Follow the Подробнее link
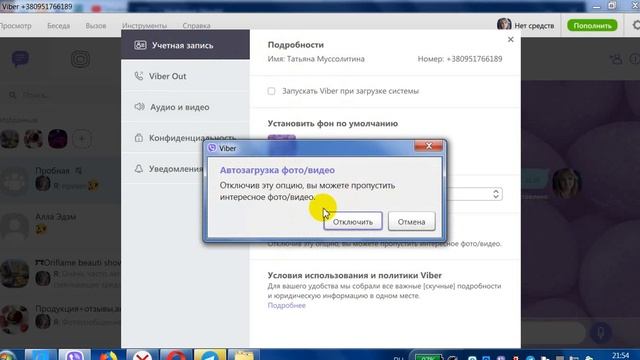The height and width of the screenshot is (360, 640). click(287, 305)
